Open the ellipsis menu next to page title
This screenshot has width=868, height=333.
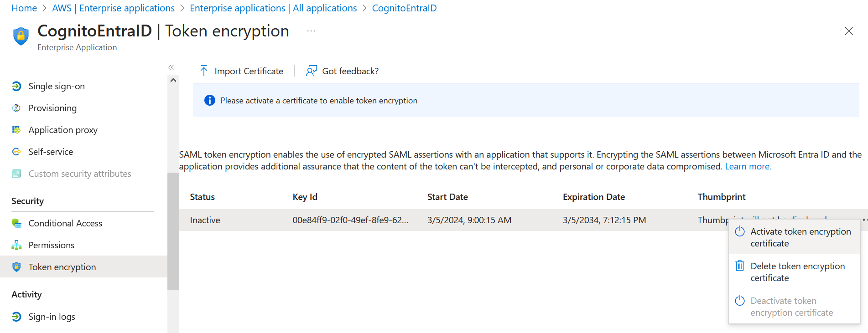click(x=311, y=31)
